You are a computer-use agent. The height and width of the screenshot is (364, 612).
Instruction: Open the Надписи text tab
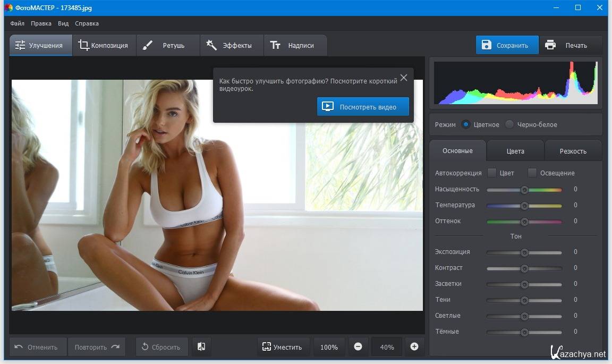295,45
